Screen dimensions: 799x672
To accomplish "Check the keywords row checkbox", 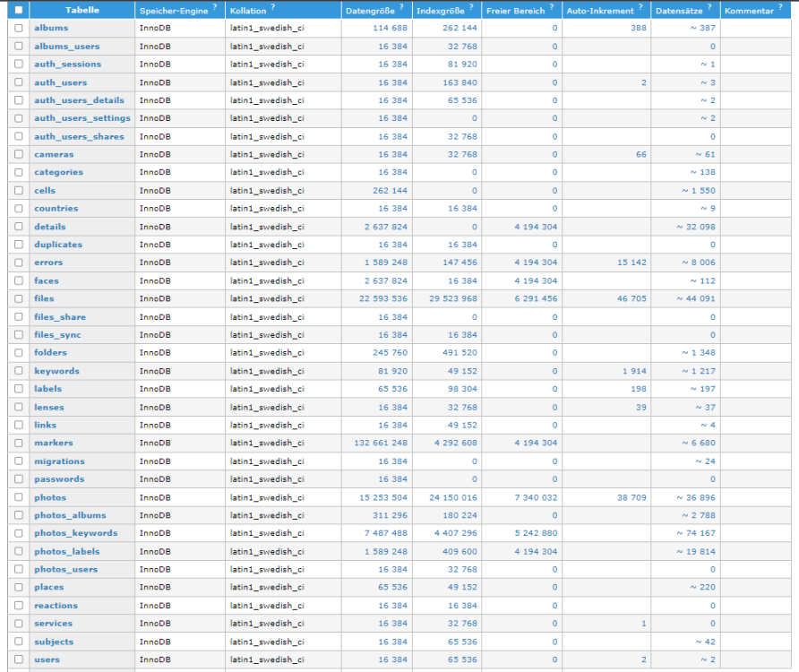I will tap(19, 371).
